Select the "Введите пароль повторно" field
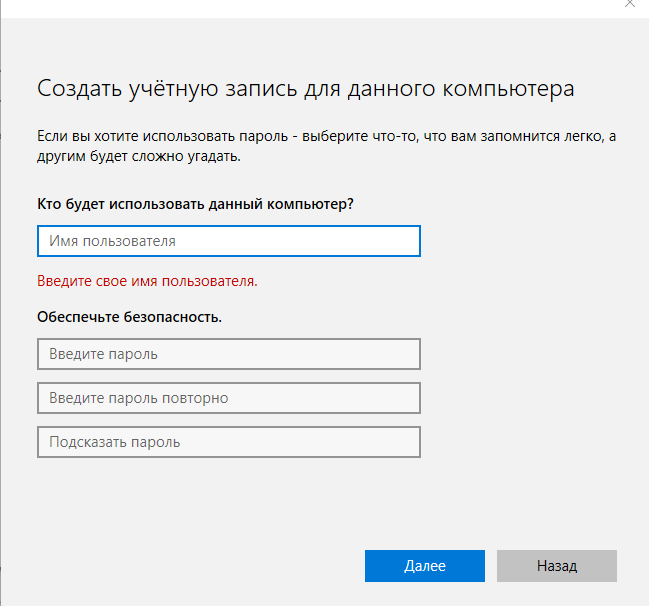This screenshot has height=606, width=649. click(228, 398)
